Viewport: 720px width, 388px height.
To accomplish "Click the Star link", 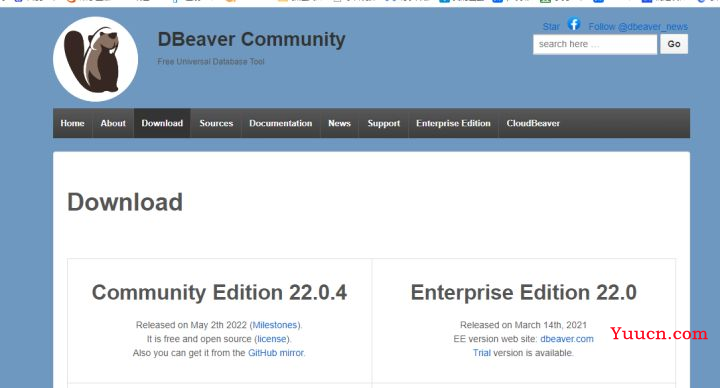I will 551,27.
